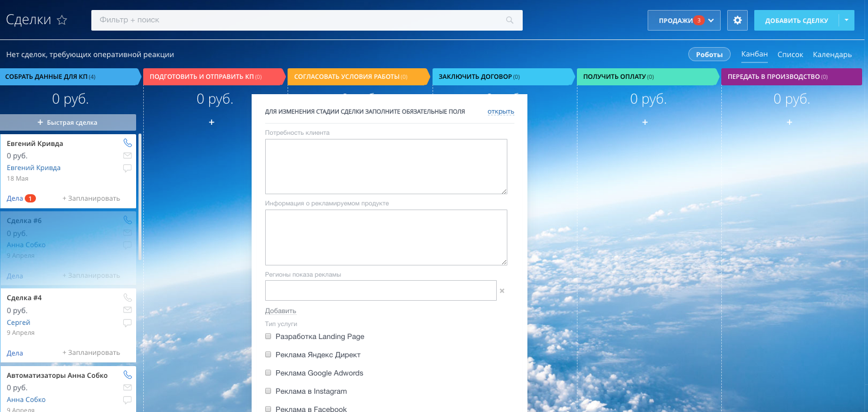The height and width of the screenshot is (412, 868).
Task: Check Реклама в Facebook
Action: click(x=269, y=408)
